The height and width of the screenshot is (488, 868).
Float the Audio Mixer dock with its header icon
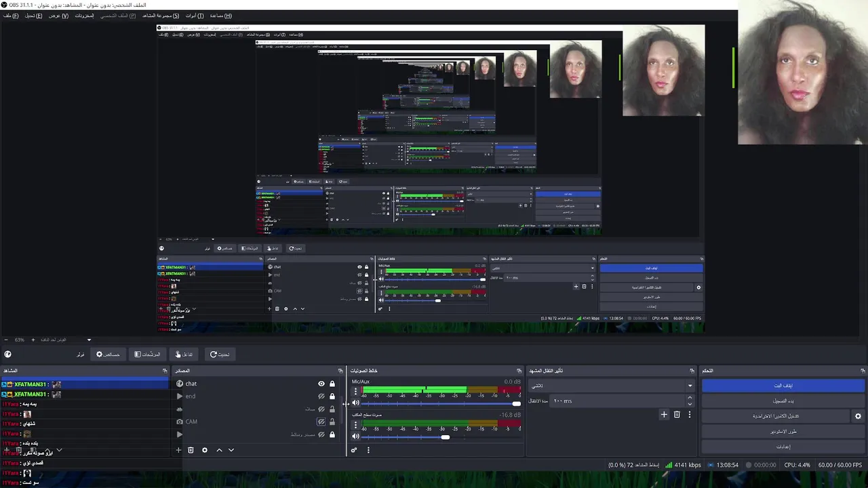point(519,371)
